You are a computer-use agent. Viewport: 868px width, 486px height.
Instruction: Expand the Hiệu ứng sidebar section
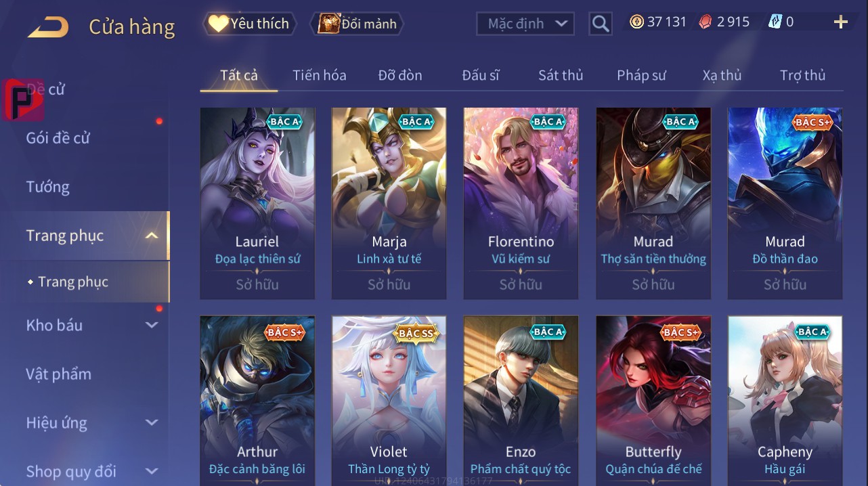[x=152, y=423]
